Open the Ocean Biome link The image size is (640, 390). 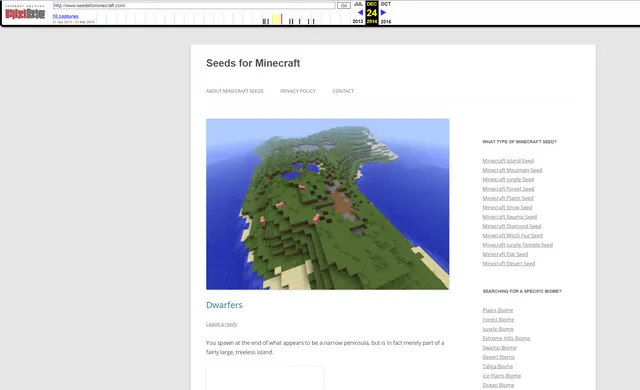click(498, 385)
